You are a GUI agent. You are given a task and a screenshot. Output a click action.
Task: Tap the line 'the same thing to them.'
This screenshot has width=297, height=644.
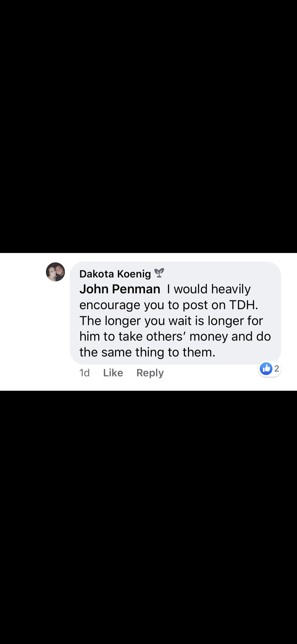click(147, 352)
